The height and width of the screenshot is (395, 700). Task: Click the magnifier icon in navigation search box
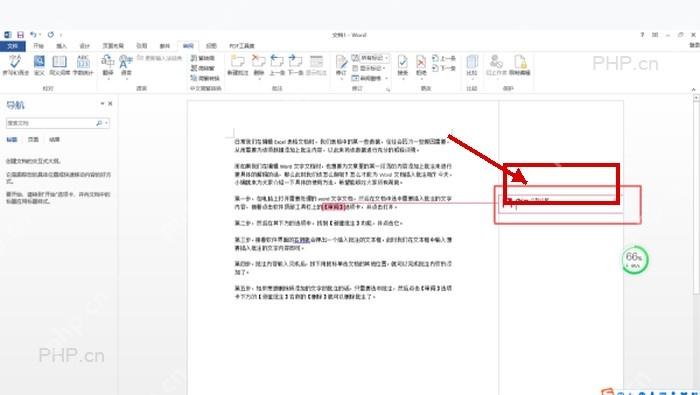(99, 123)
